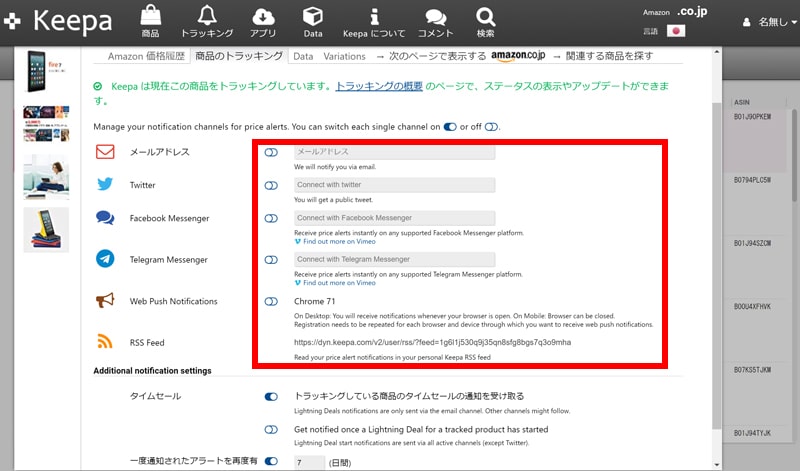Select the woman reading on sofa thumbnail
The width and height of the screenshot is (800, 471).
point(46,177)
